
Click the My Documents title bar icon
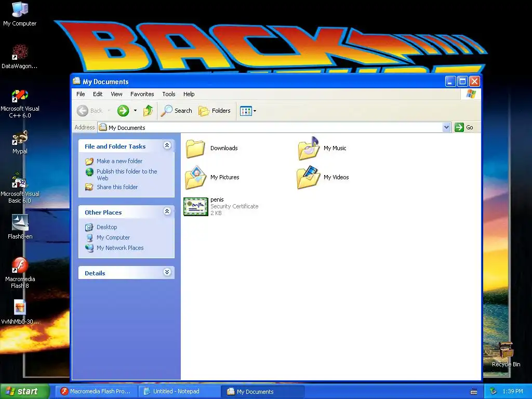pyautogui.click(x=77, y=81)
